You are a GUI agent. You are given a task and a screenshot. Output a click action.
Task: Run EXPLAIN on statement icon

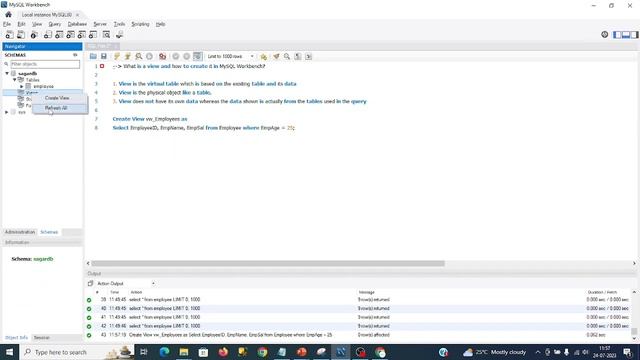tap(139, 56)
